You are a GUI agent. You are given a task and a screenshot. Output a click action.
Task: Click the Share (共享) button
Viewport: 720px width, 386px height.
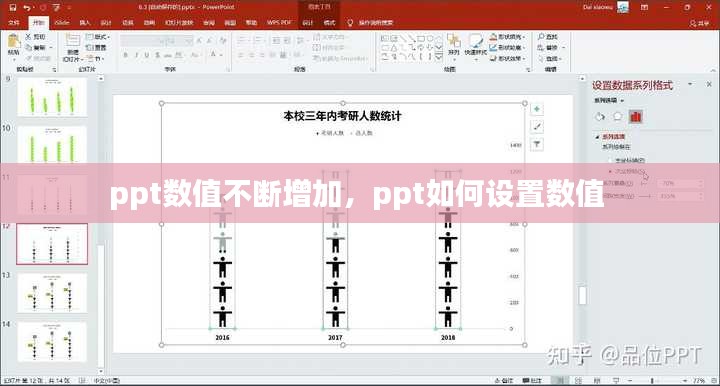(699, 23)
